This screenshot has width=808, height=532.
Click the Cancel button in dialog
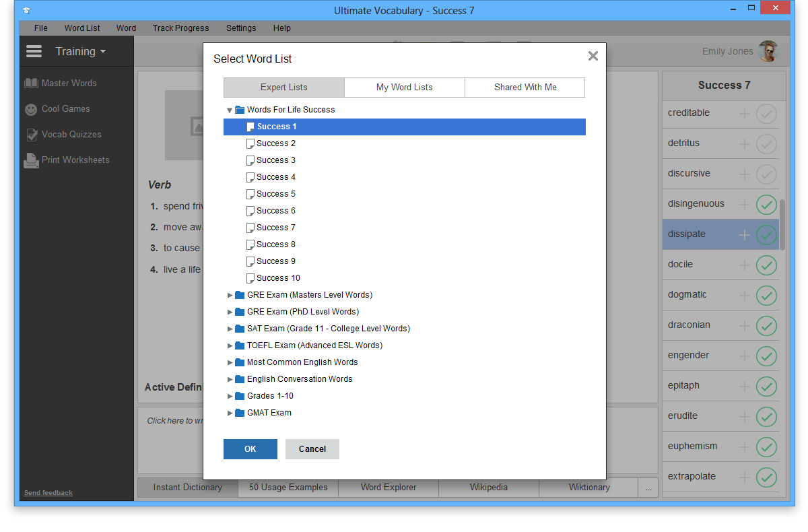[x=312, y=449]
